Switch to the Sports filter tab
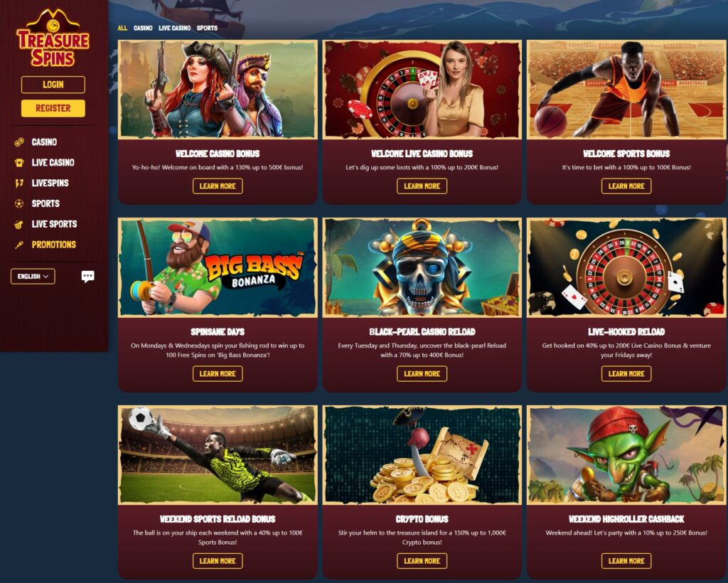The image size is (728, 583). click(x=207, y=28)
